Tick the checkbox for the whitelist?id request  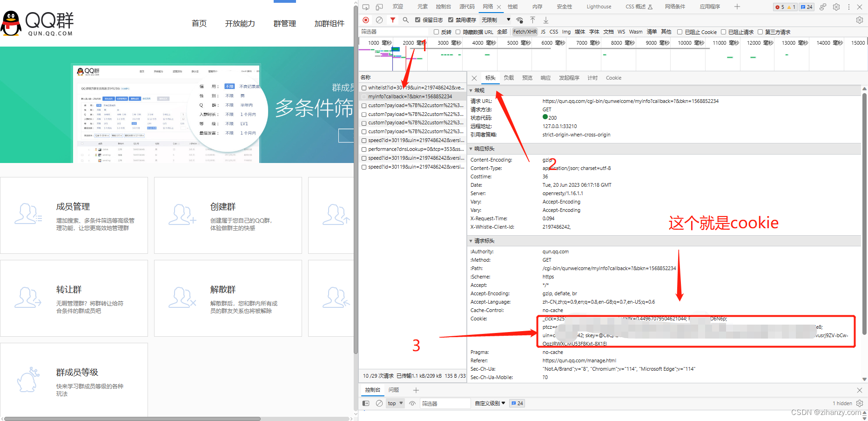pos(364,88)
